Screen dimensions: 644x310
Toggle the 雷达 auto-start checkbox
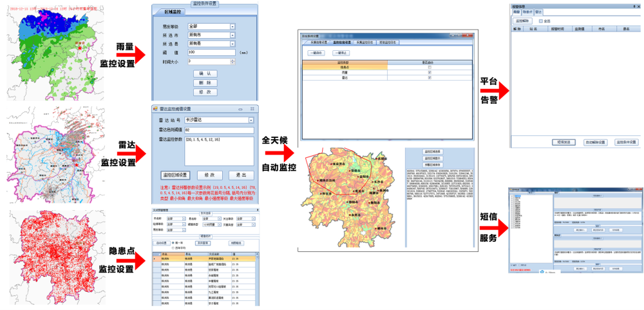pyautogui.click(x=429, y=77)
